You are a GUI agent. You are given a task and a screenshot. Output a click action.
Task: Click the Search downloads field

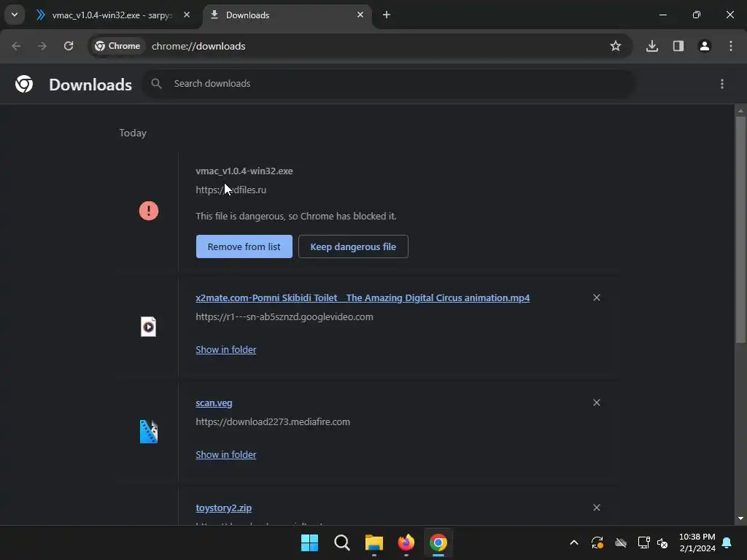click(x=388, y=84)
